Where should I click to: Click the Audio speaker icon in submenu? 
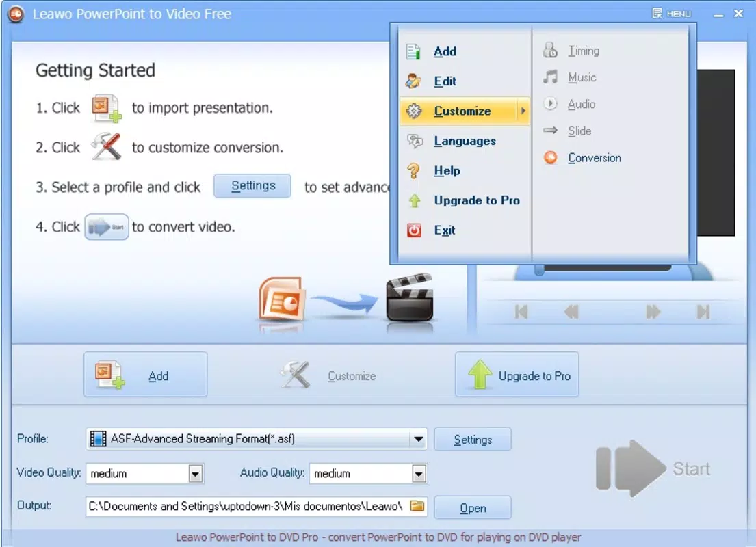(550, 104)
